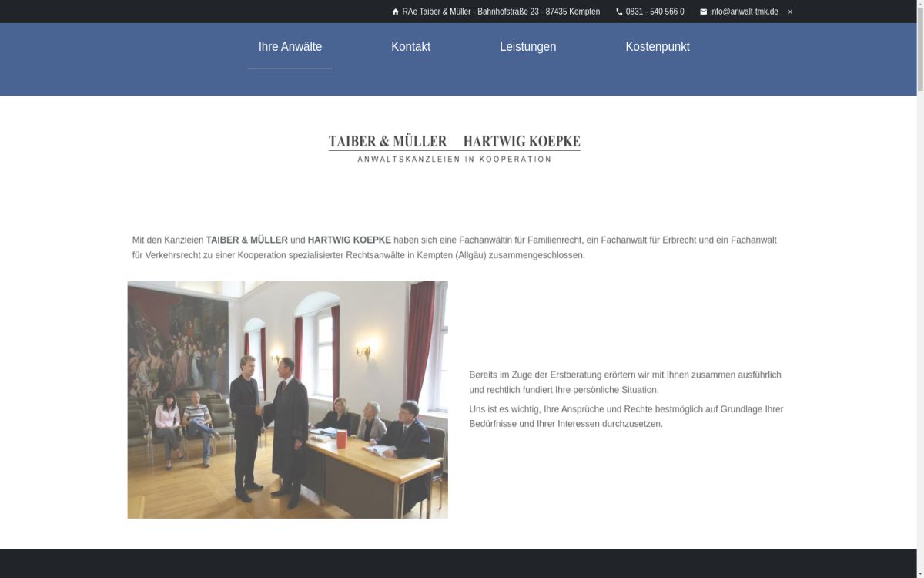
Task: Click the phone number 0831 - 540 566 0
Action: pyautogui.click(x=654, y=12)
